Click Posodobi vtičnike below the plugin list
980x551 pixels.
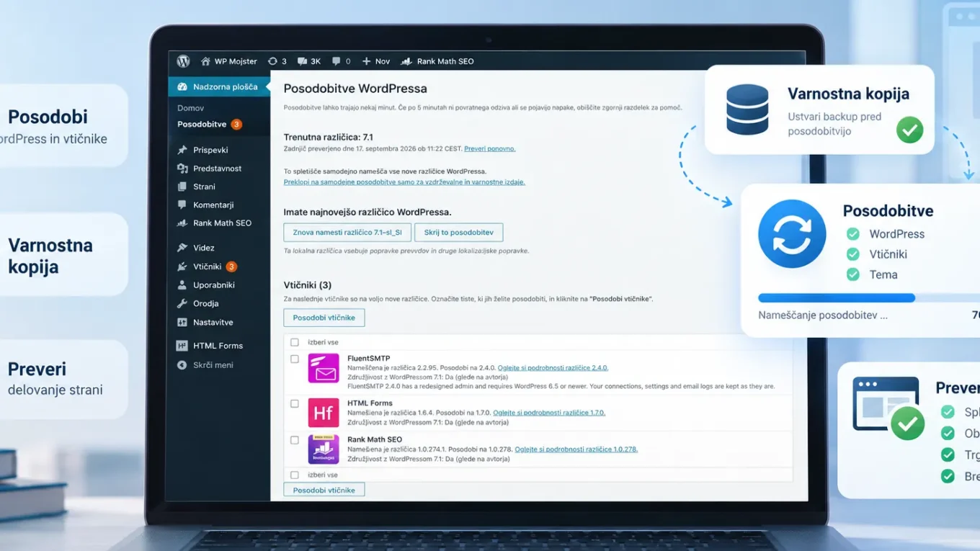pyautogui.click(x=324, y=490)
